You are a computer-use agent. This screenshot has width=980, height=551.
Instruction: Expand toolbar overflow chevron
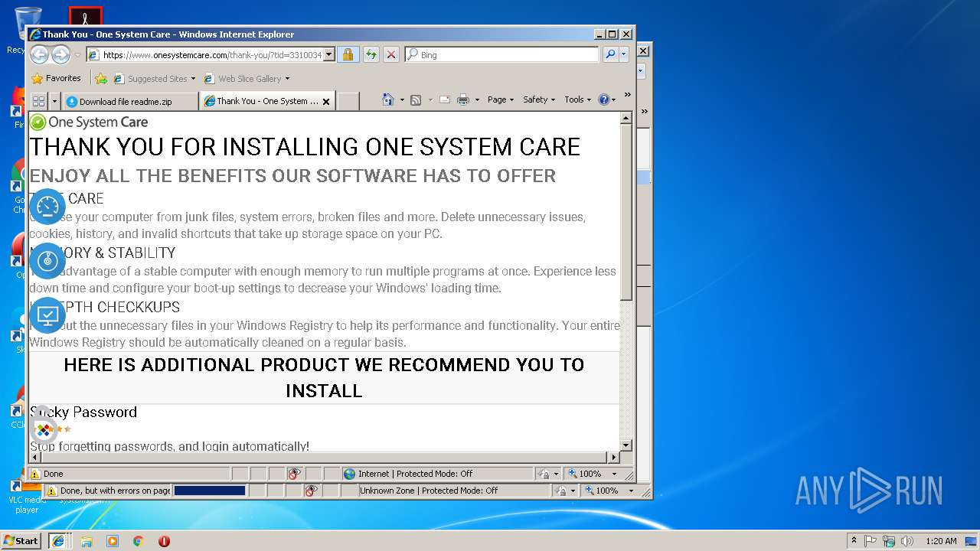click(627, 96)
